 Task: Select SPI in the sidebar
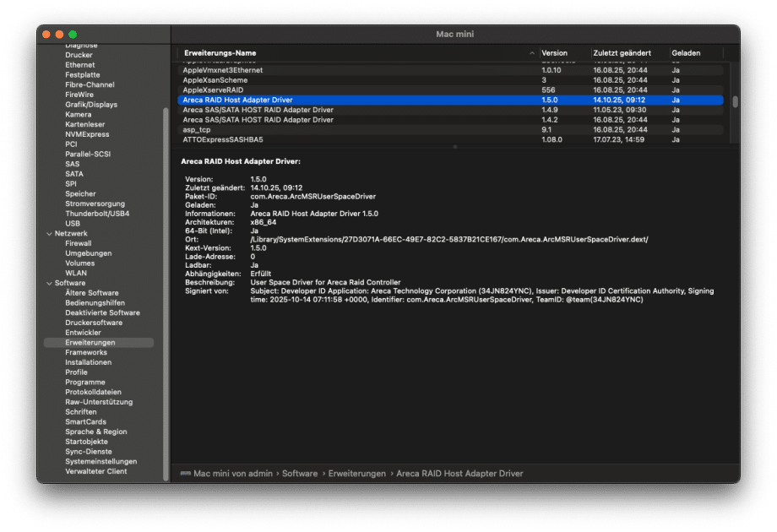coord(71,184)
